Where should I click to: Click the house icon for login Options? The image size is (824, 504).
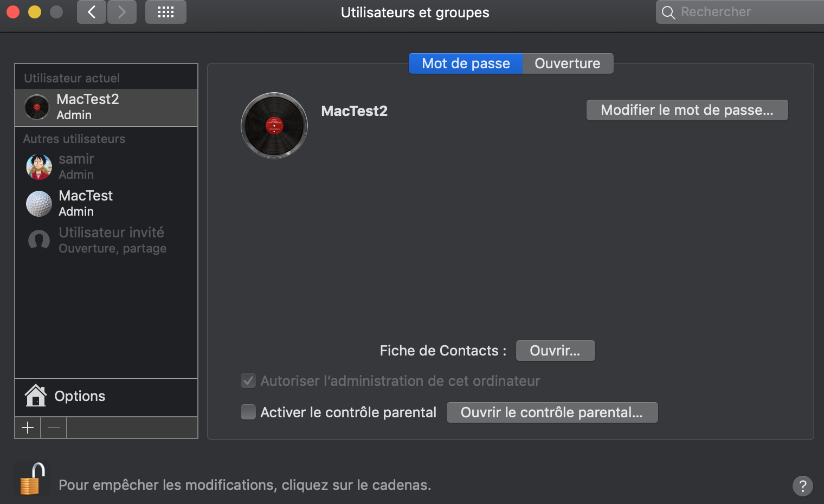(36, 396)
